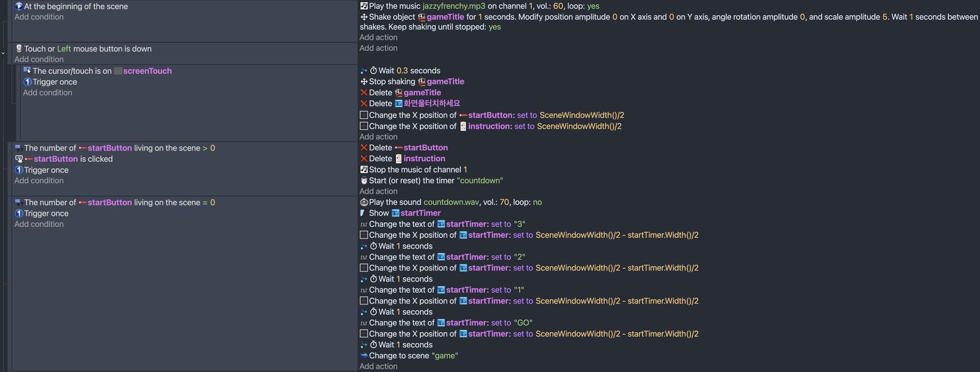
Task: Click the icon beside "At the beginning of the scene"
Action: point(19,6)
